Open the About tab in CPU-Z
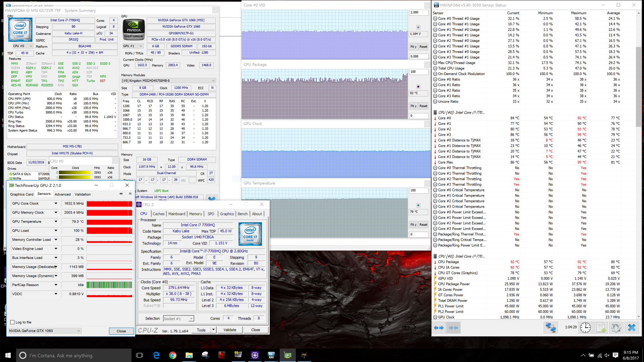The width and height of the screenshot is (644, 362). click(x=257, y=214)
